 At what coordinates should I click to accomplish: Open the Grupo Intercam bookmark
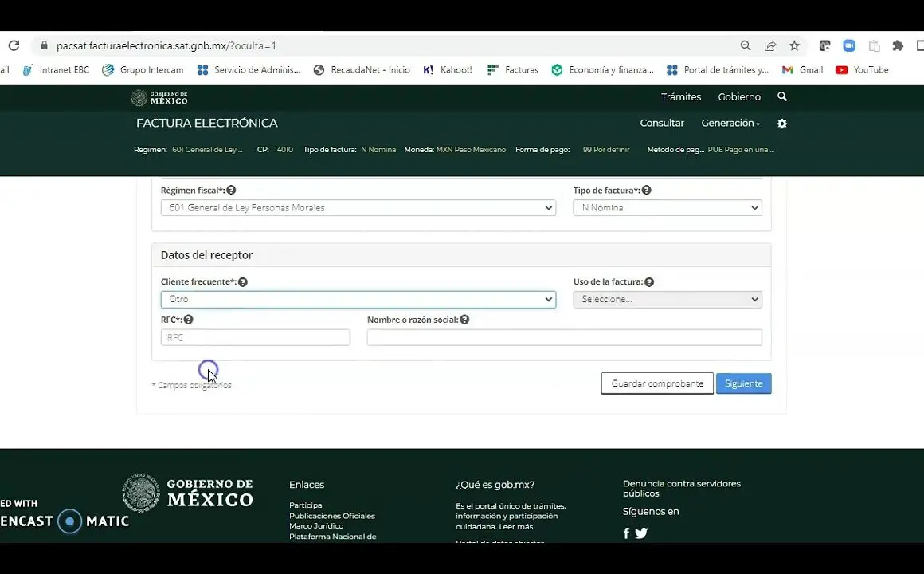[x=143, y=69]
